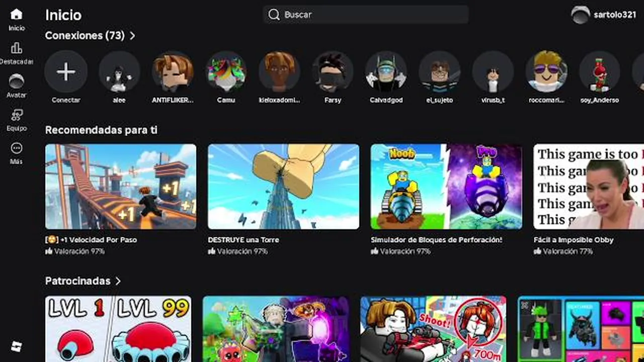
Task: Open friend ANTIFLIKER avatar
Action: 173,71
